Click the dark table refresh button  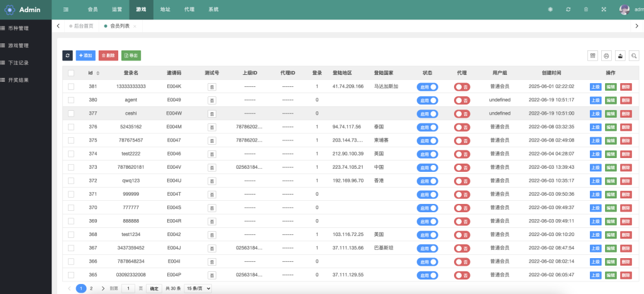click(x=67, y=55)
